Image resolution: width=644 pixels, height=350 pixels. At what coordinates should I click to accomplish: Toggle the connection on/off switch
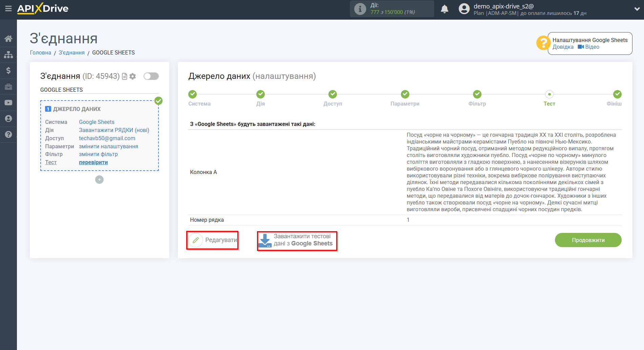click(151, 76)
